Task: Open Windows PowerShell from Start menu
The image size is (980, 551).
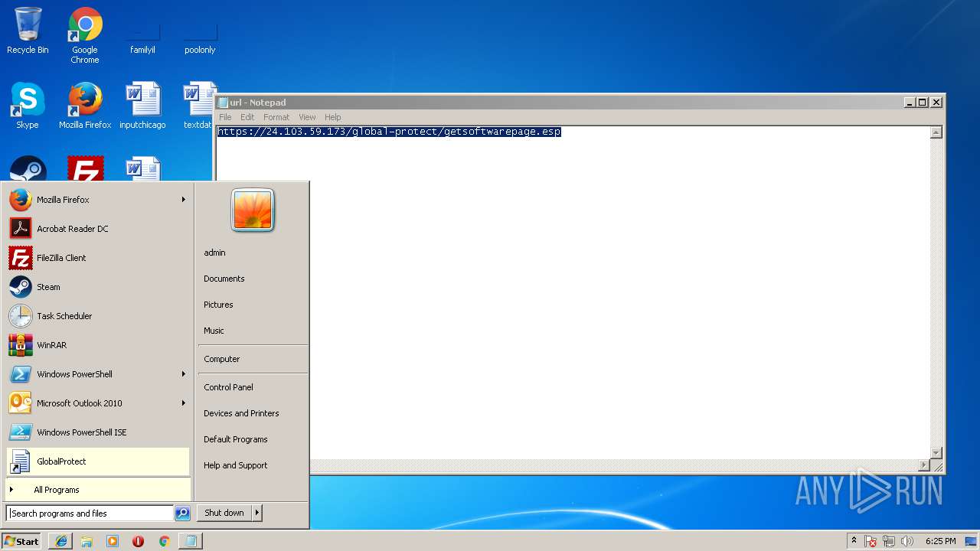Action: [x=98, y=374]
